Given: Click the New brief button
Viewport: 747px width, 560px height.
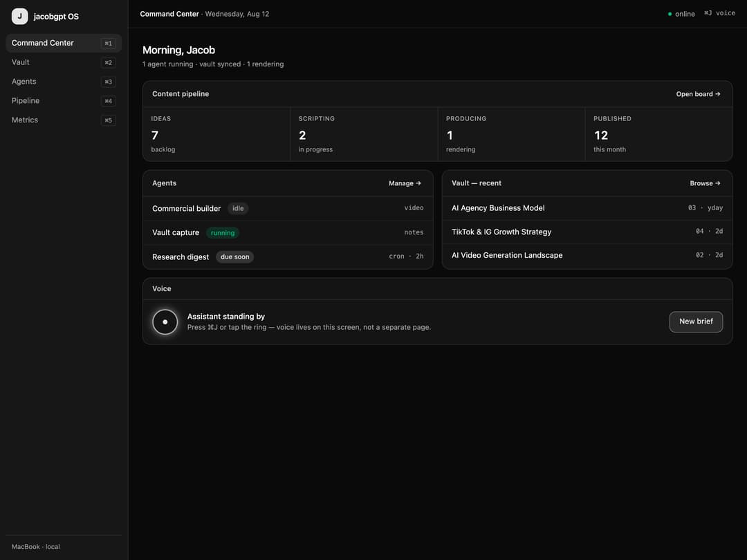Looking at the screenshot, I should [x=696, y=321].
